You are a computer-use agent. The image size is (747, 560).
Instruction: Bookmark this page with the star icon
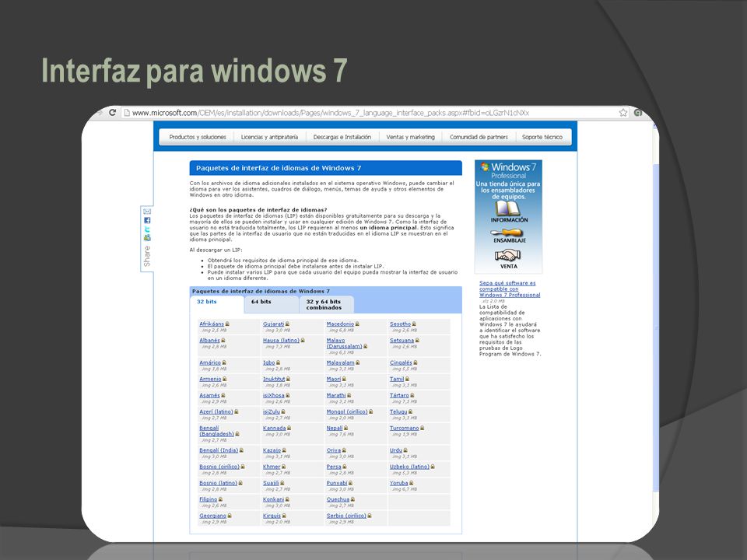click(623, 112)
